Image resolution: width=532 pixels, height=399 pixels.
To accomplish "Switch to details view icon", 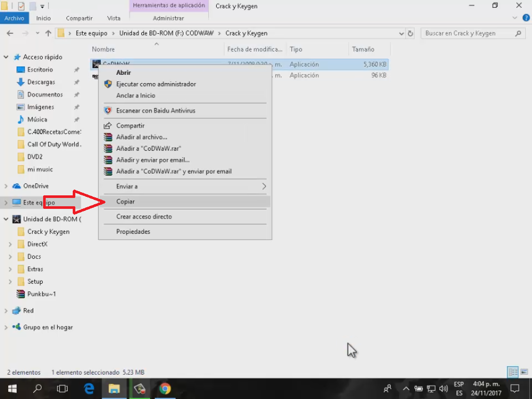I will click(x=513, y=372).
